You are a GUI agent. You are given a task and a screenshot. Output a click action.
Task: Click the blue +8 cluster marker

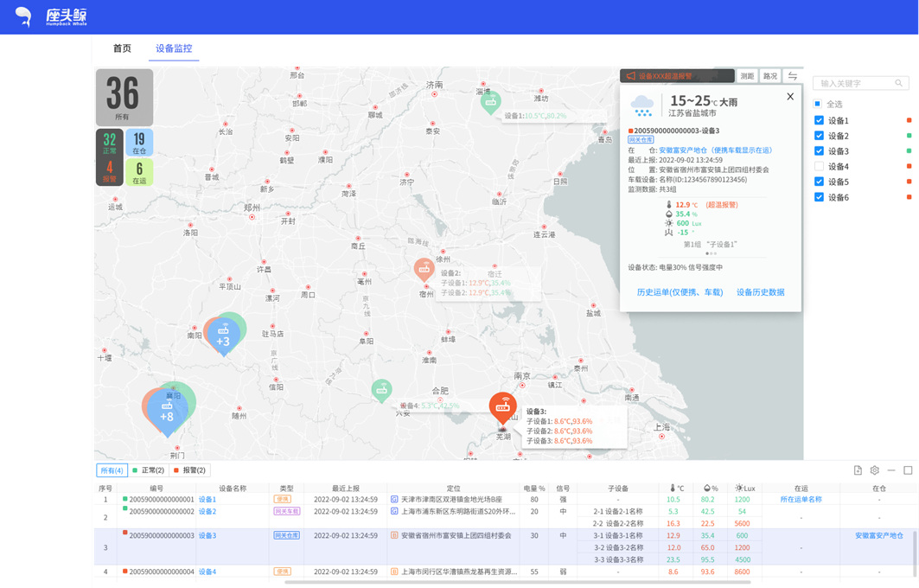(167, 413)
